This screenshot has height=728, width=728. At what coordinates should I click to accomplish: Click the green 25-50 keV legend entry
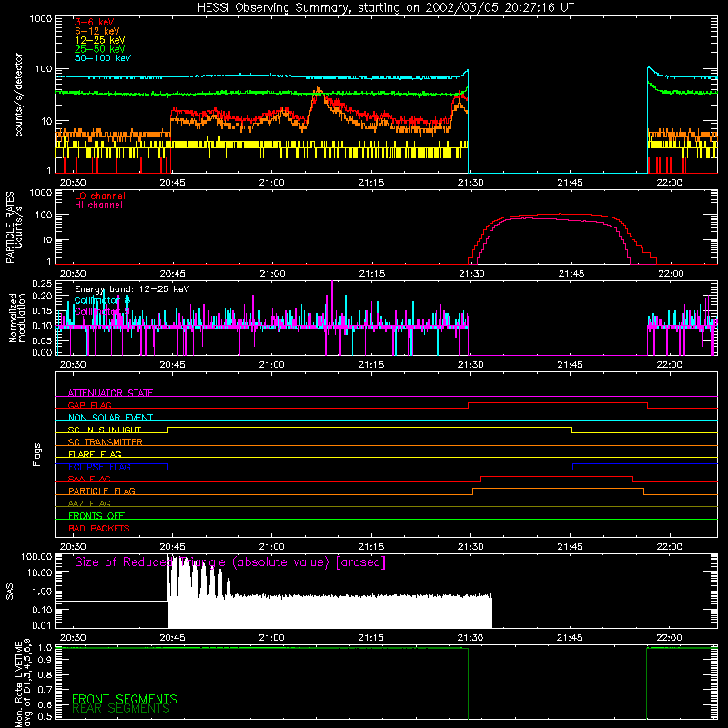point(99,49)
